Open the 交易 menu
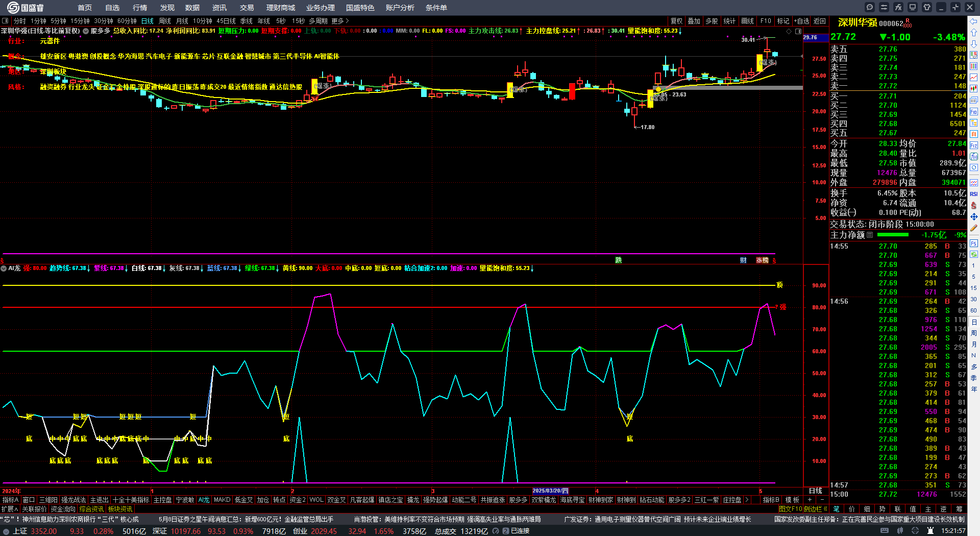This screenshot has width=980, height=536. [x=247, y=8]
